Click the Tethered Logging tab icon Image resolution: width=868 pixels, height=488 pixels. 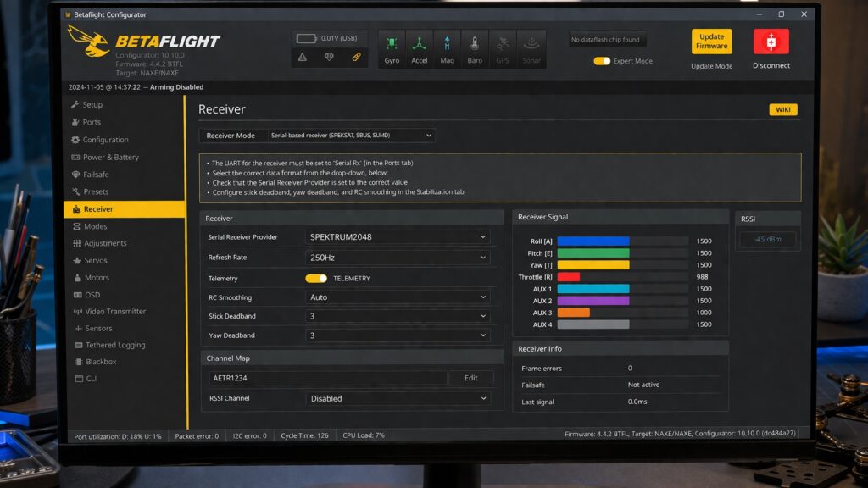click(78, 345)
